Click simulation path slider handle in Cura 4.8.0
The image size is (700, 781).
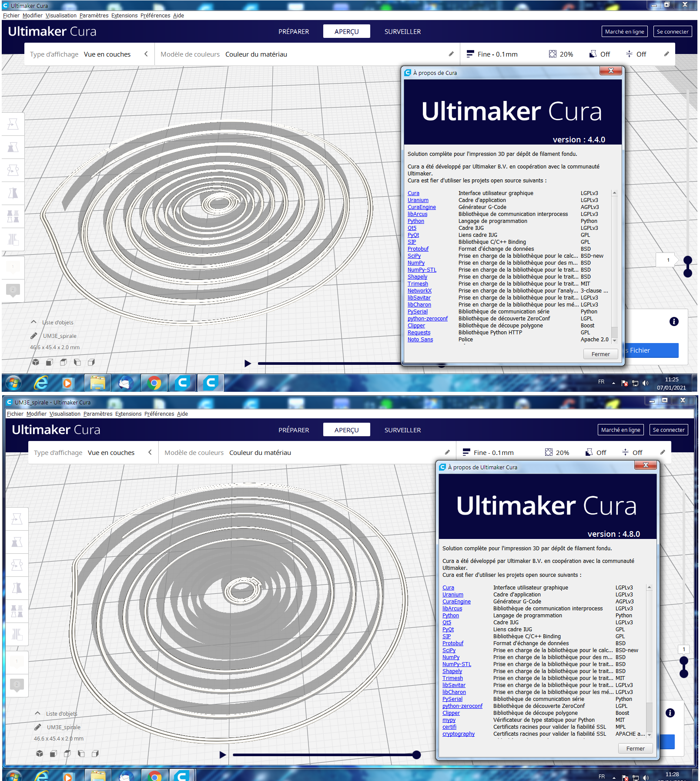(416, 754)
